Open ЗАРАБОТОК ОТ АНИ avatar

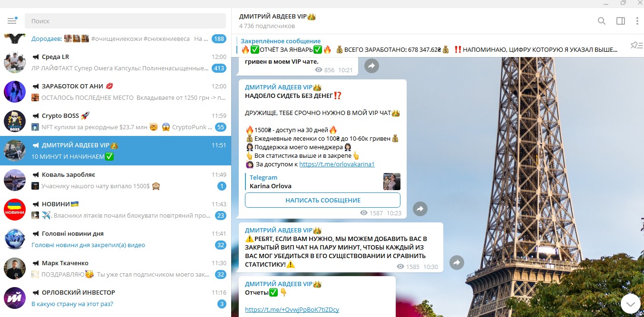click(x=15, y=92)
